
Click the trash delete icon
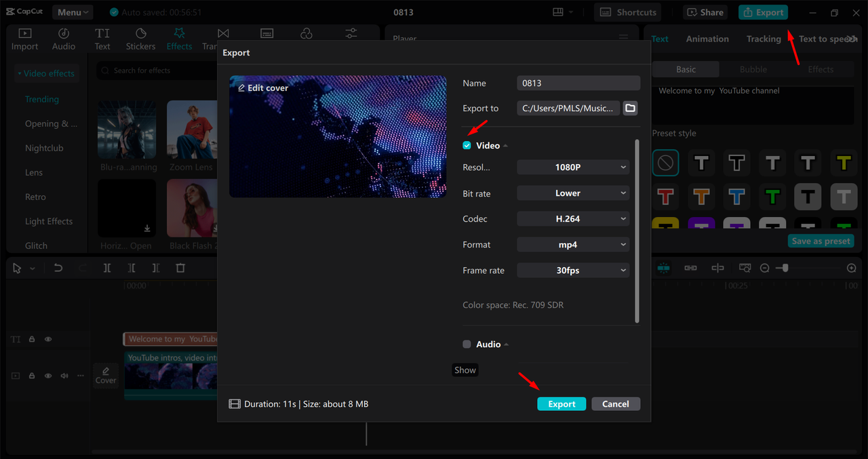[180, 268]
